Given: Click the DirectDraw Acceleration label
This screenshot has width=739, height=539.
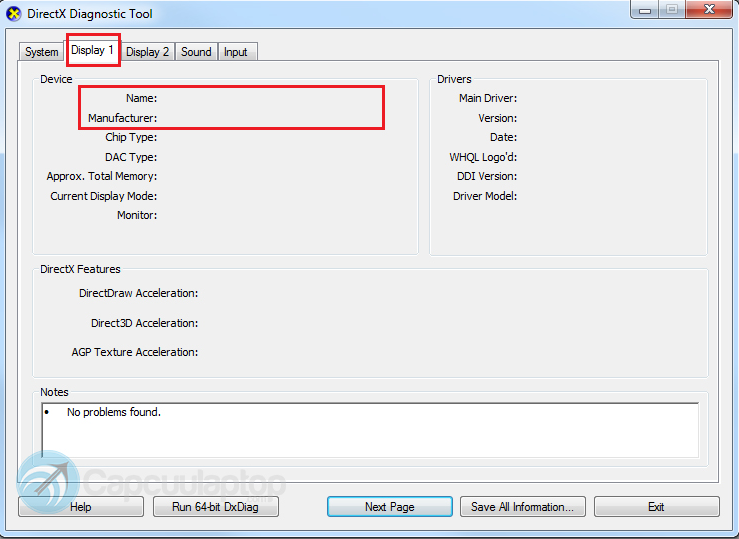Looking at the screenshot, I should pos(138,293).
